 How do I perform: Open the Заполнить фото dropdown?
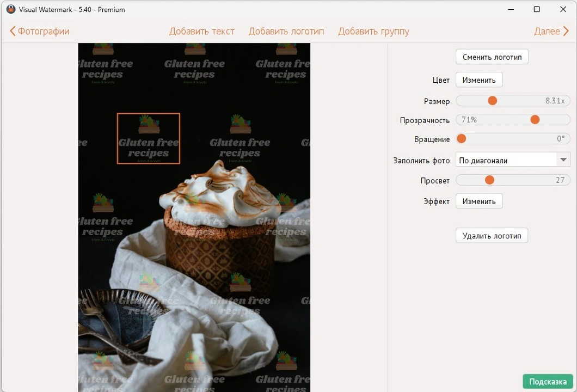pos(512,160)
